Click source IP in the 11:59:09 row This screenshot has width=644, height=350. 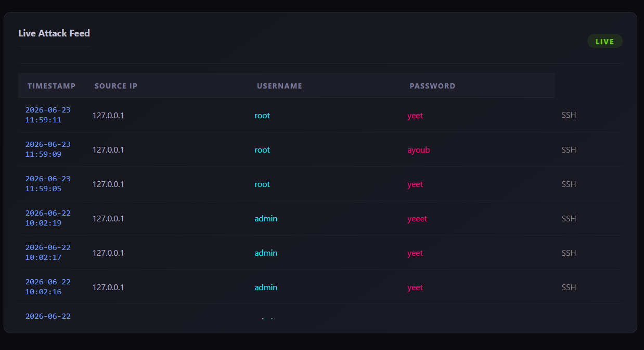(x=108, y=150)
